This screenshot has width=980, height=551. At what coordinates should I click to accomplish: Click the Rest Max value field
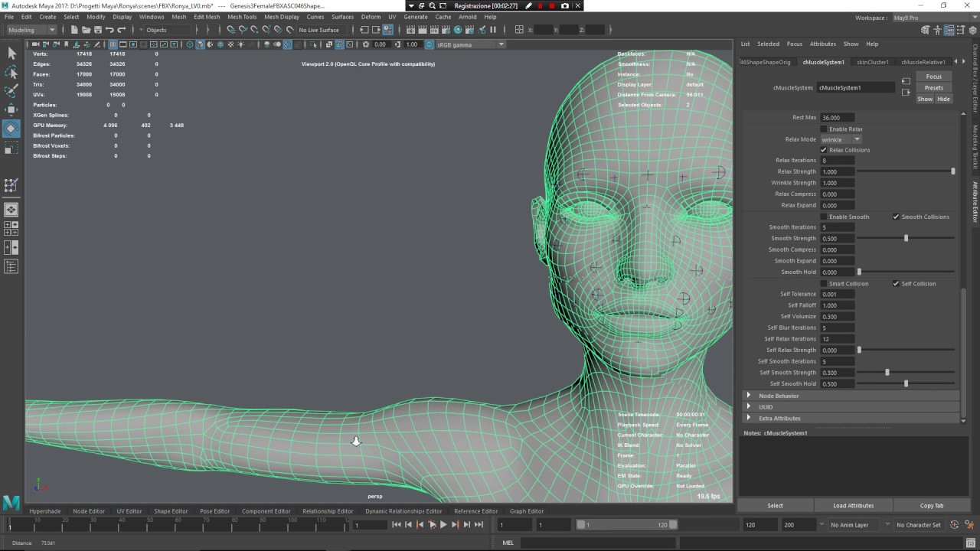[x=837, y=118]
